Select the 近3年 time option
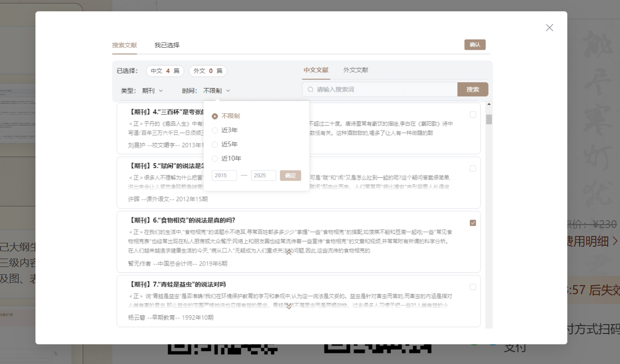 click(225, 131)
